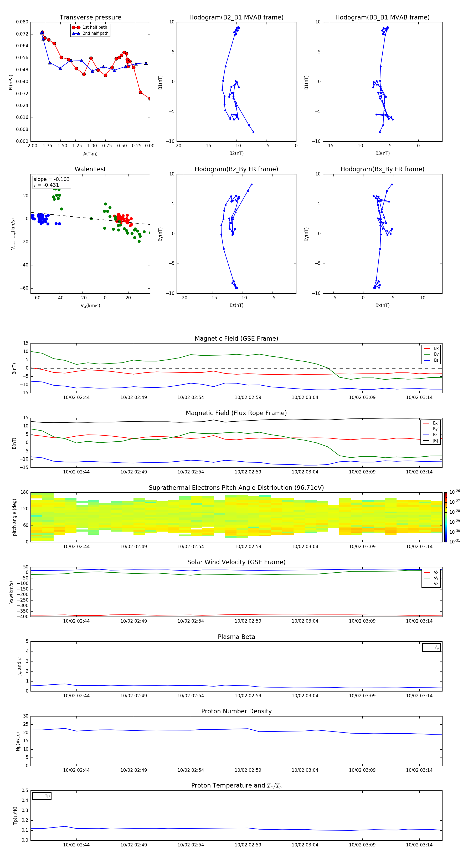
Task: Click 10^-26 label on colorbar
Action: pos(455,492)
